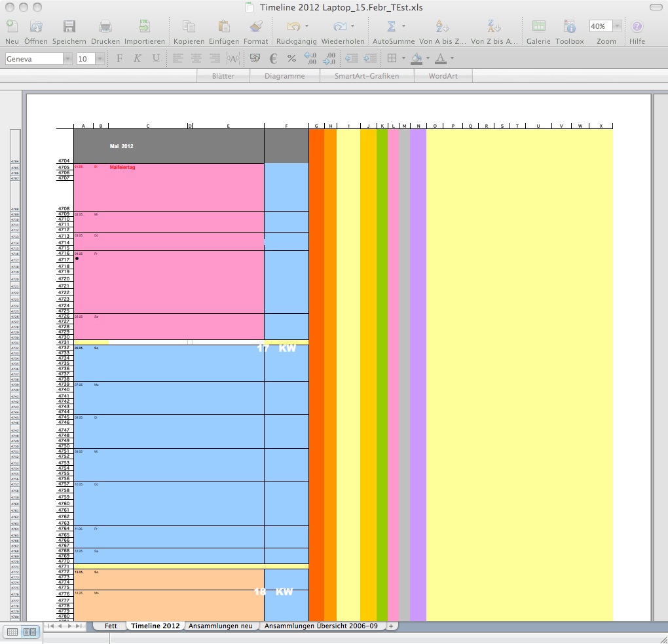Go to first sheet tab arrow
Screen dimensions: 668x644
50,626
